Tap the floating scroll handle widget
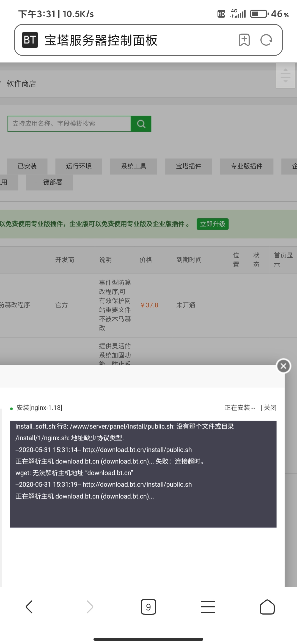 tap(285, 75)
